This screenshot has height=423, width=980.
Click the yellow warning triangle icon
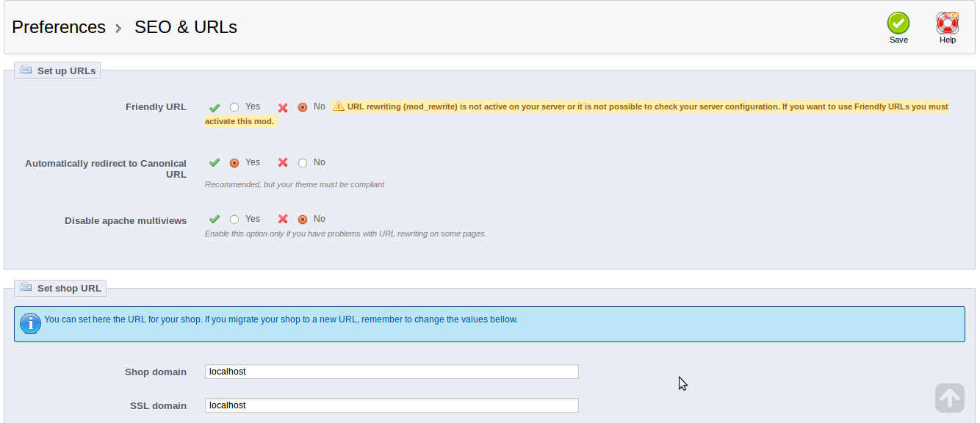[x=339, y=106]
